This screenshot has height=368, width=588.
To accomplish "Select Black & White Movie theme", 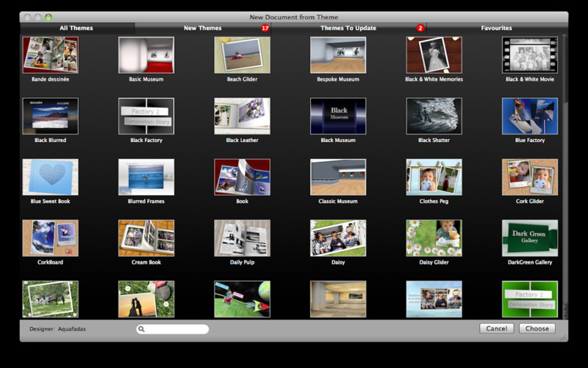I will coord(530,54).
